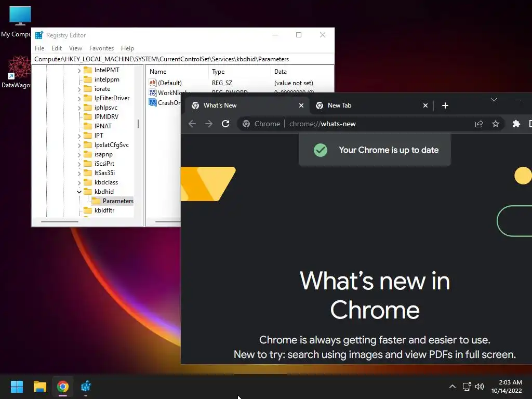Expand the IpFilterDriver registry key

(79, 99)
